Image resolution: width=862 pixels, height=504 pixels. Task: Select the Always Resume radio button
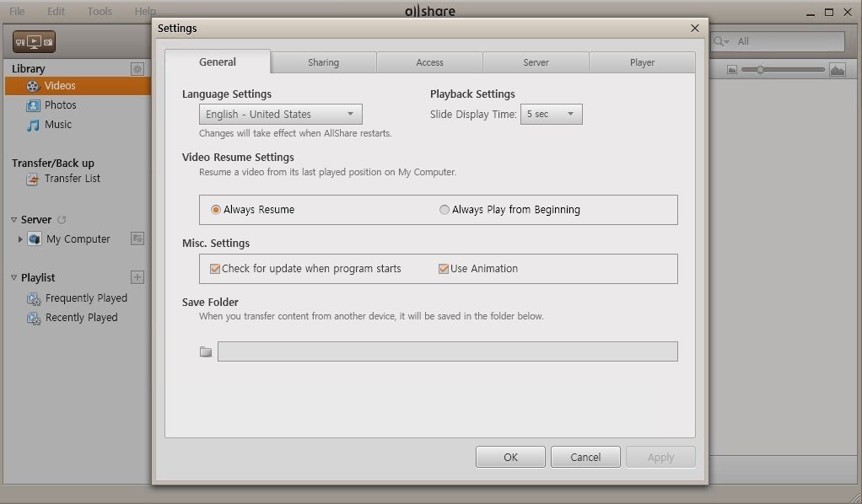[x=216, y=209]
